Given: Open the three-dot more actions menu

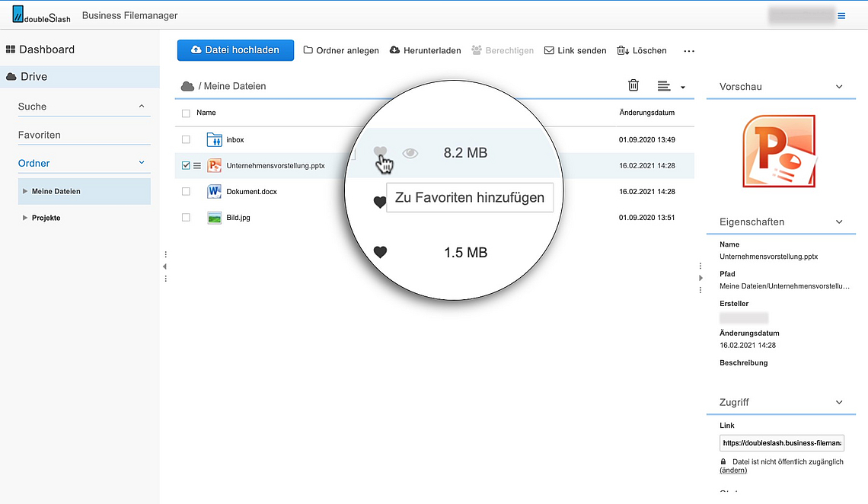Looking at the screenshot, I should click(689, 51).
